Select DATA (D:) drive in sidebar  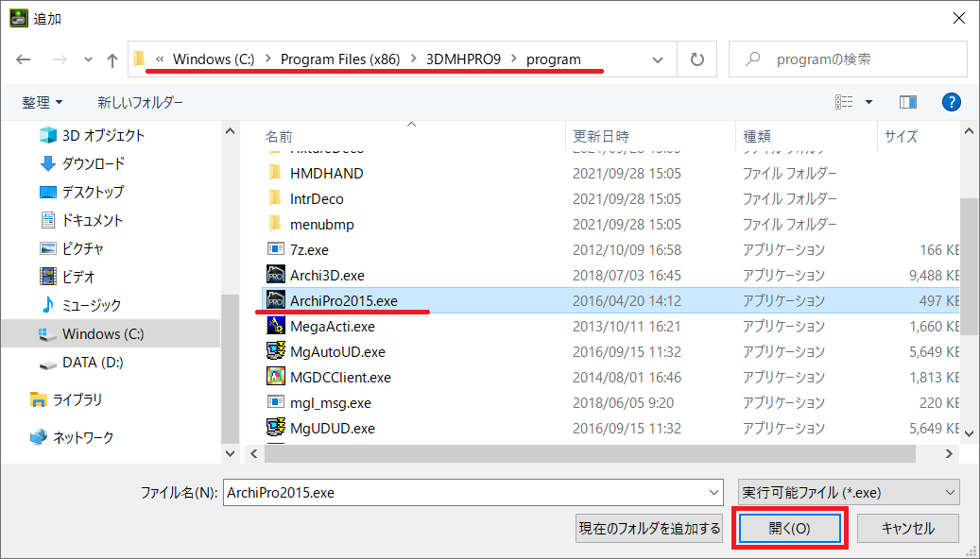(x=80, y=363)
